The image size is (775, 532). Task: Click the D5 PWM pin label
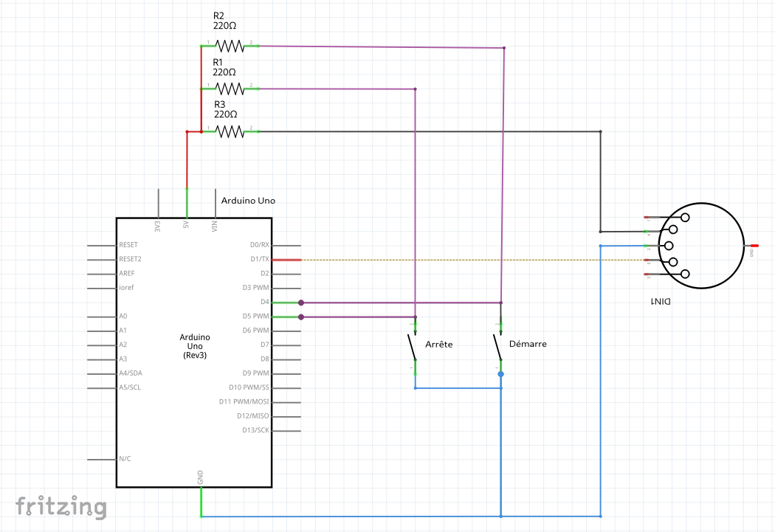256,316
